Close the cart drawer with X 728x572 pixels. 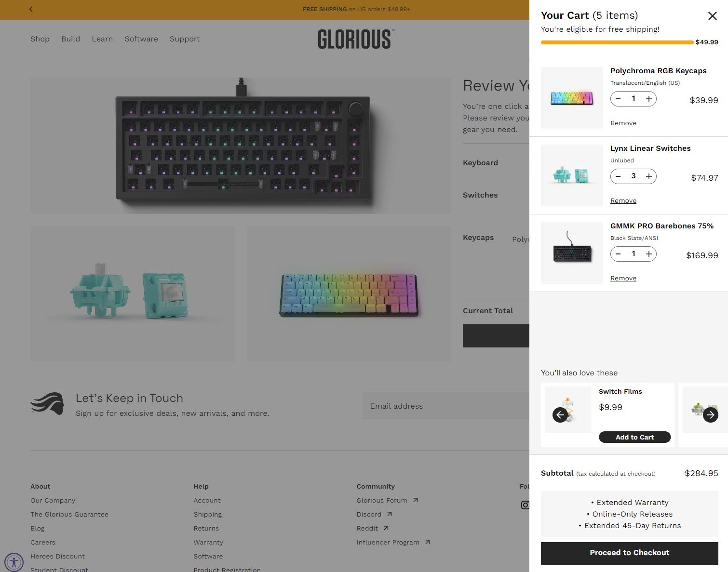(x=712, y=16)
